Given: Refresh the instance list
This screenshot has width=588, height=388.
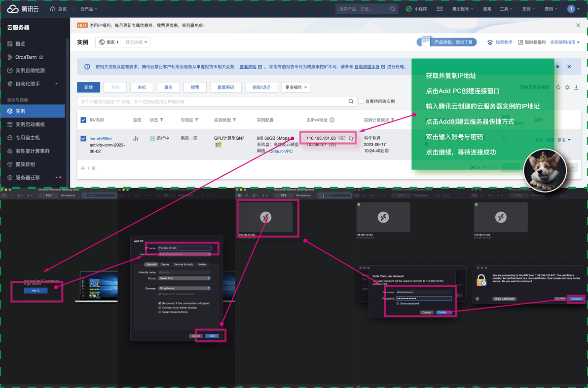Looking at the screenshot, I should click(558, 87).
